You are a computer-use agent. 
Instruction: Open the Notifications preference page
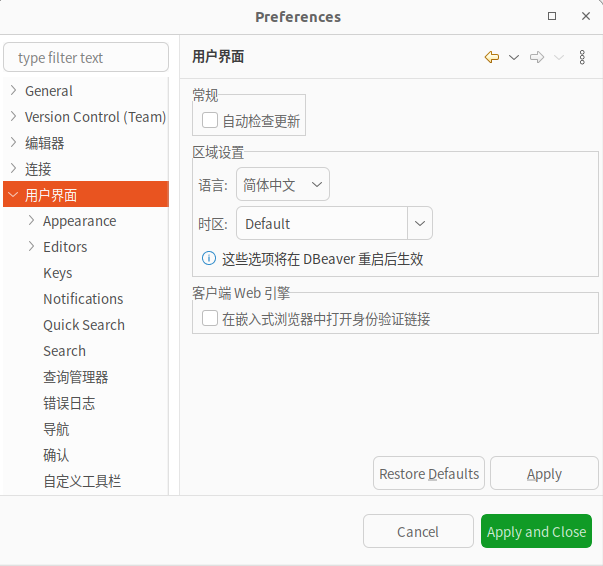83,299
